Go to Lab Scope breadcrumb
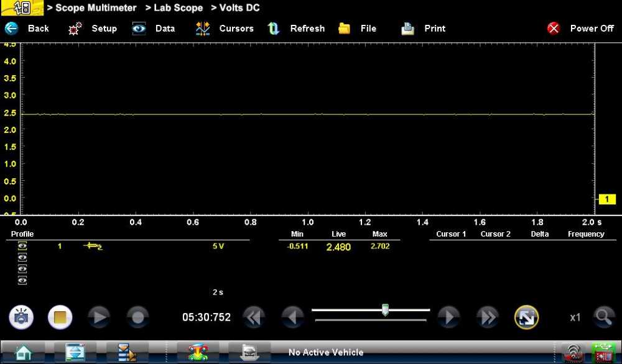622x364 pixels. (179, 7)
